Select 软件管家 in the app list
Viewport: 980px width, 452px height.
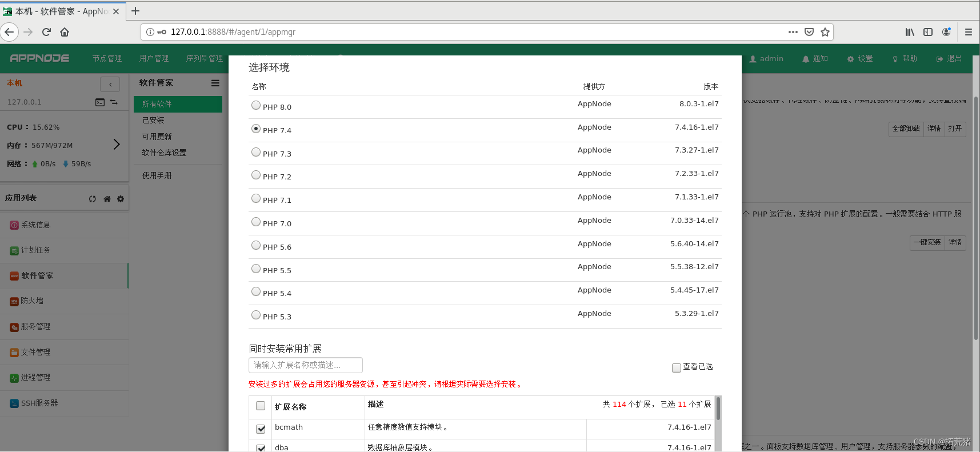click(64, 276)
